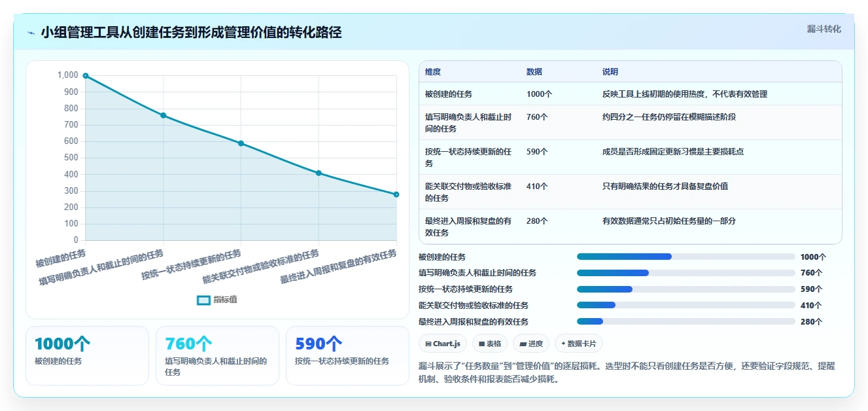Click the 说明 column header
The height and width of the screenshot is (411, 868).
pos(610,72)
